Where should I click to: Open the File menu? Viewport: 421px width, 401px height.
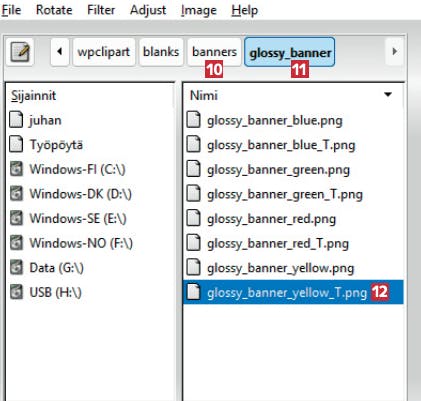click(x=11, y=10)
